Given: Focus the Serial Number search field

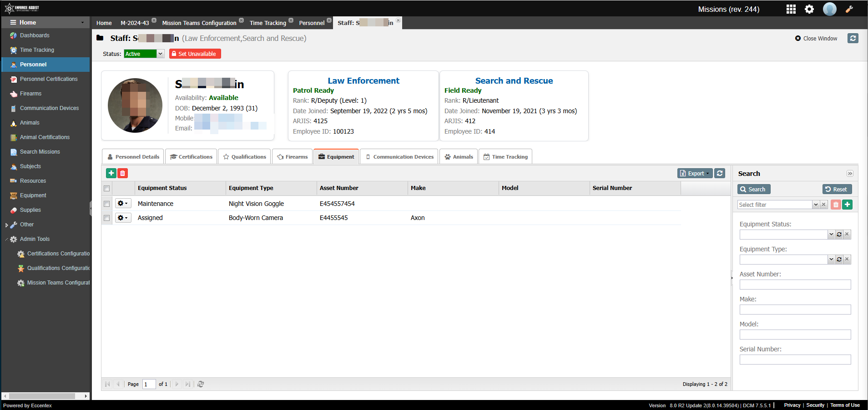Looking at the screenshot, I should coord(795,360).
